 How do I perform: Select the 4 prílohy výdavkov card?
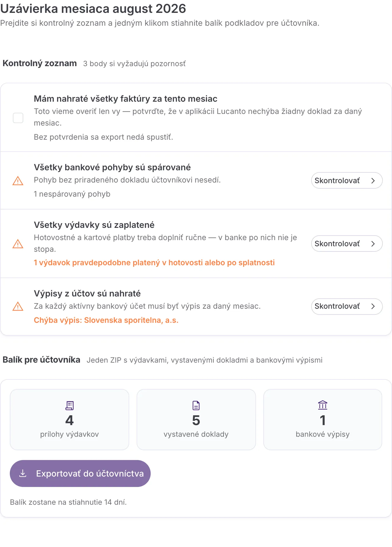pyautogui.click(x=70, y=420)
